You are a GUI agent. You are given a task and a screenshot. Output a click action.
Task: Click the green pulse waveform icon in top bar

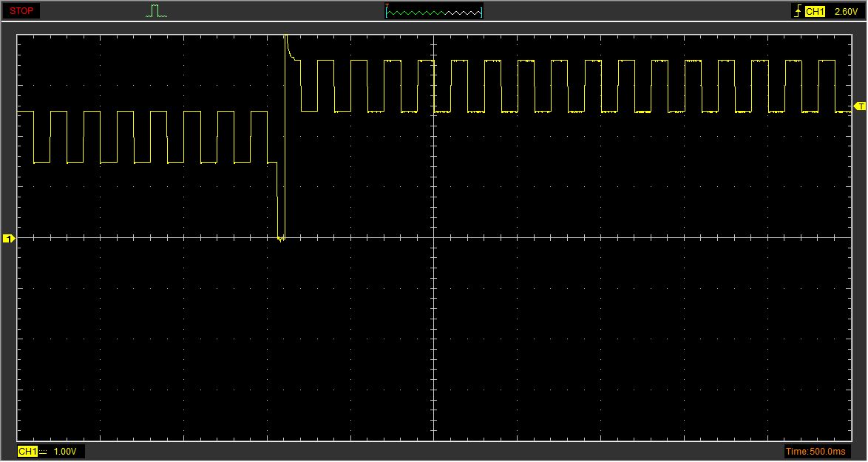click(x=155, y=11)
